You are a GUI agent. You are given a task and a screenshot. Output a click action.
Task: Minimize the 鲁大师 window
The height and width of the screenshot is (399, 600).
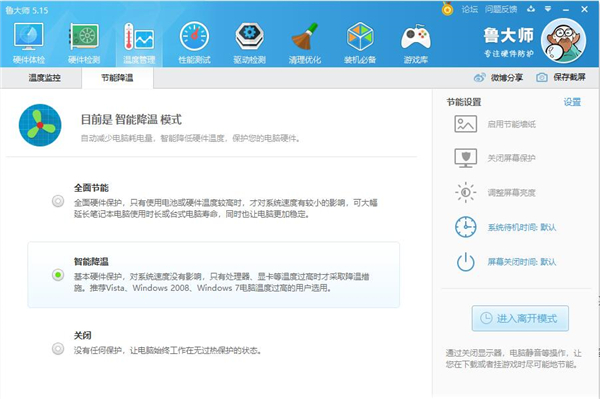pyautogui.click(x=566, y=10)
